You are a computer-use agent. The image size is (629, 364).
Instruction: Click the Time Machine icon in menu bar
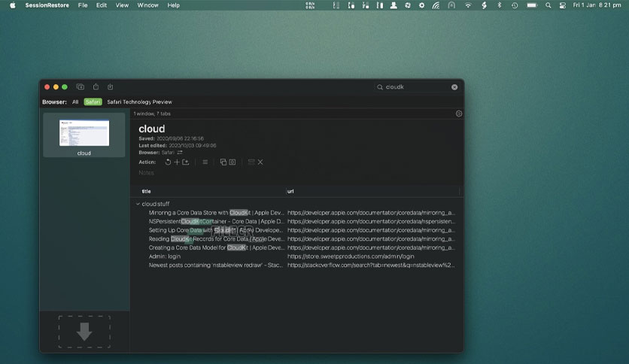click(515, 5)
